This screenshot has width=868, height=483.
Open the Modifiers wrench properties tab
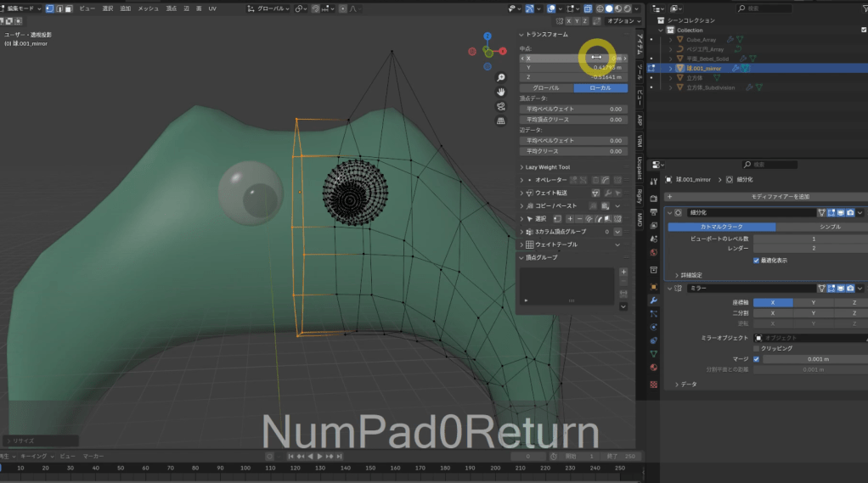pyautogui.click(x=653, y=300)
